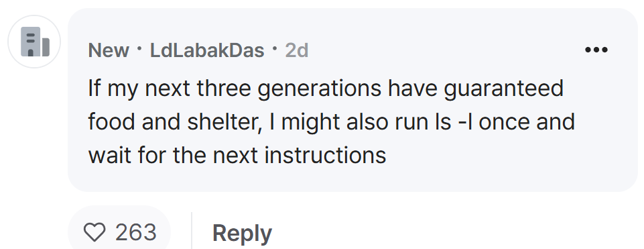Click the word "once" in the comment

[x=503, y=123]
